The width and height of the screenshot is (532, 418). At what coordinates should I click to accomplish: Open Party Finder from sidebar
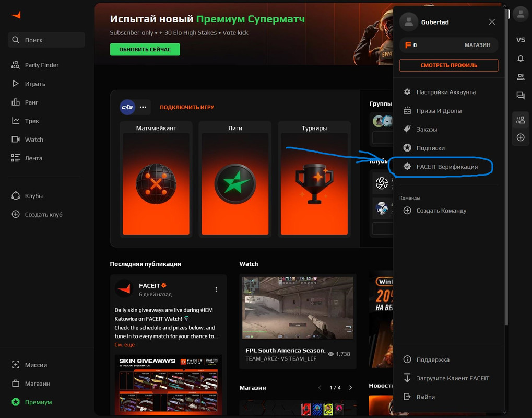tap(35, 65)
